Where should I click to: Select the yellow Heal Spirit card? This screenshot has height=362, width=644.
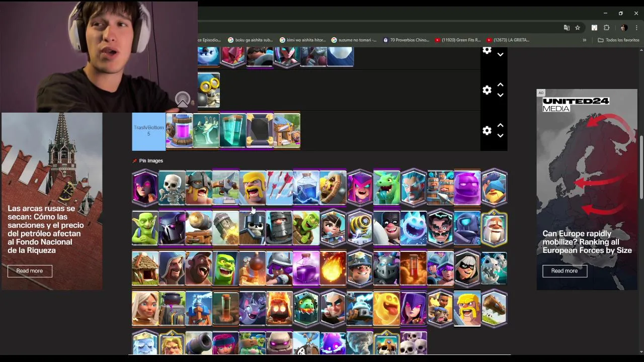point(386,308)
